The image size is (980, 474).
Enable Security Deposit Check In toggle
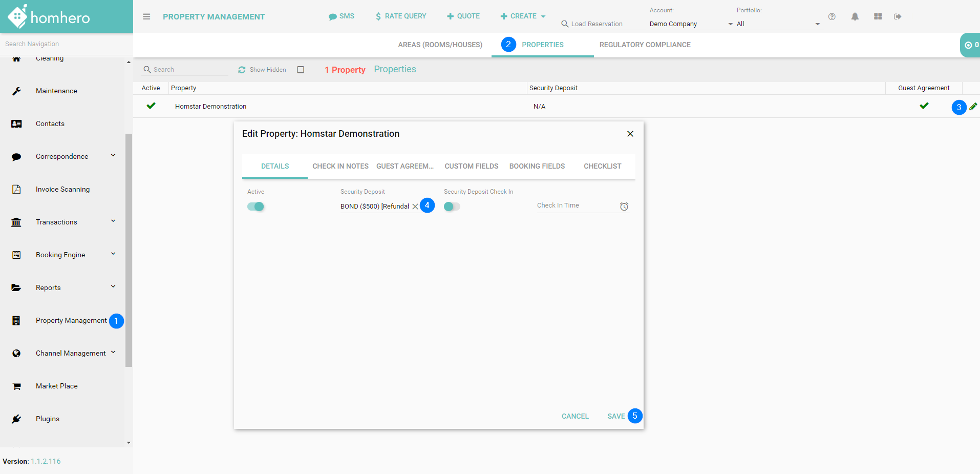[x=452, y=207]
